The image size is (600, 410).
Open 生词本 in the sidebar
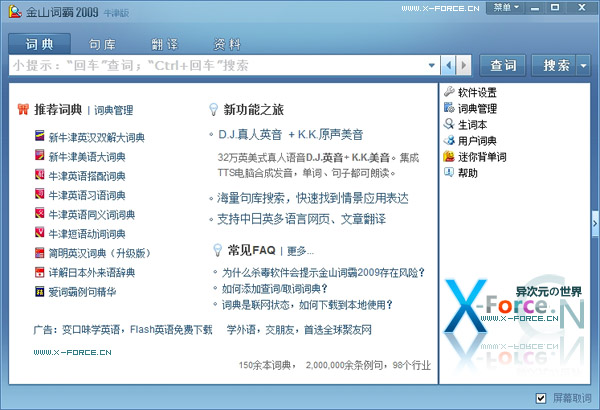[x=473, y=124]
